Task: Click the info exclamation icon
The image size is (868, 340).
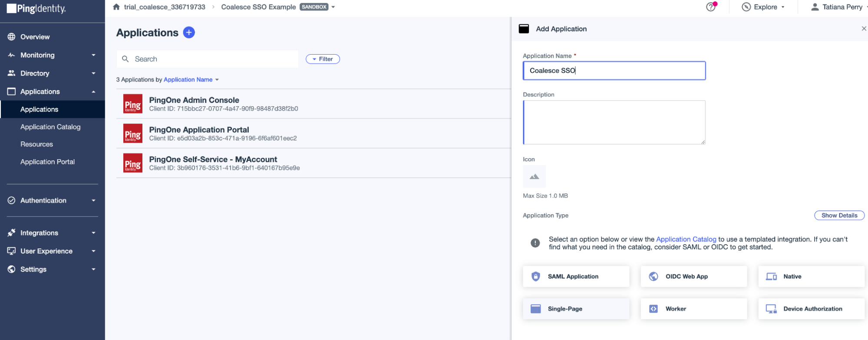Action: (x=535, y=243)
